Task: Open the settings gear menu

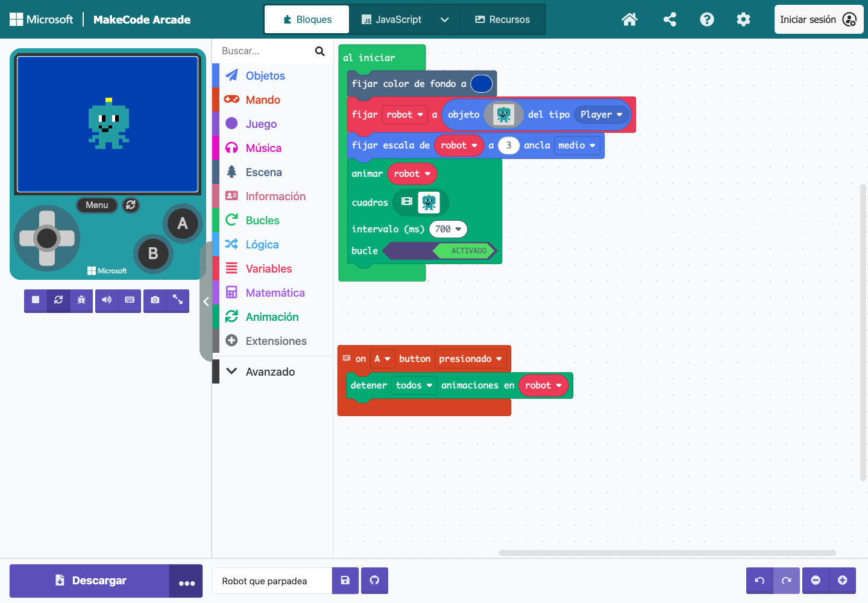Action: coord(743,19)
